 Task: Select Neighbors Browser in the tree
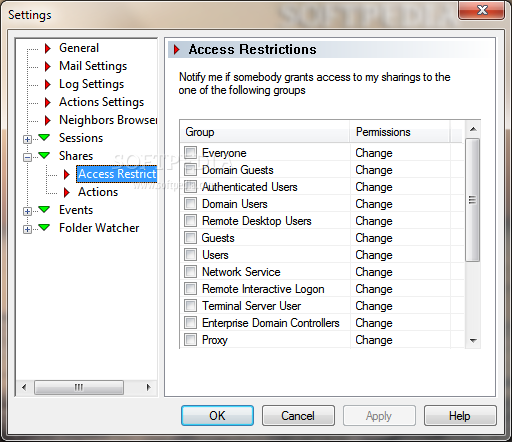108,120
